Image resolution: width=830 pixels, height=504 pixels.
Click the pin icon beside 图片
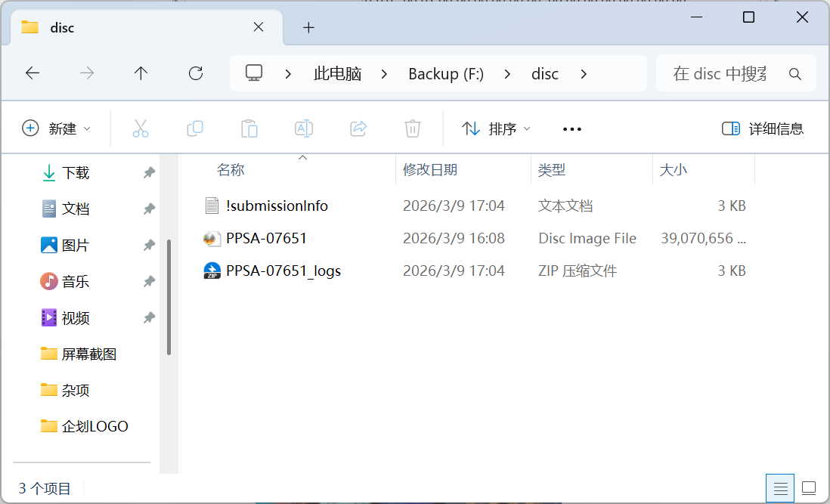tap(149, 246)
